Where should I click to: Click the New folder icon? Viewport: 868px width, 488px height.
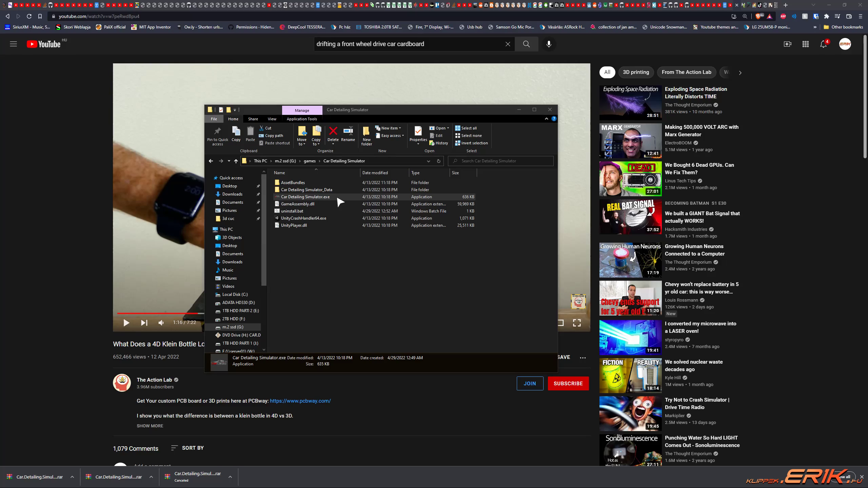(366, 131)
